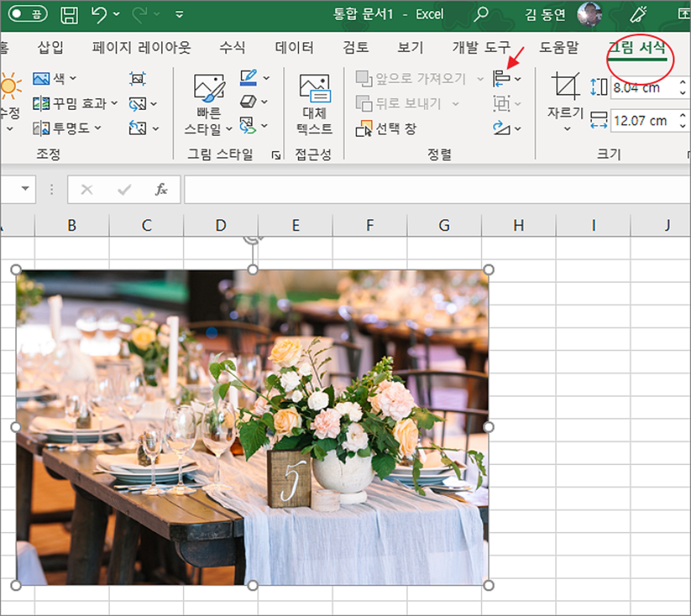
Task: Click the Insert Function fx icon
Action: (161, 190)
